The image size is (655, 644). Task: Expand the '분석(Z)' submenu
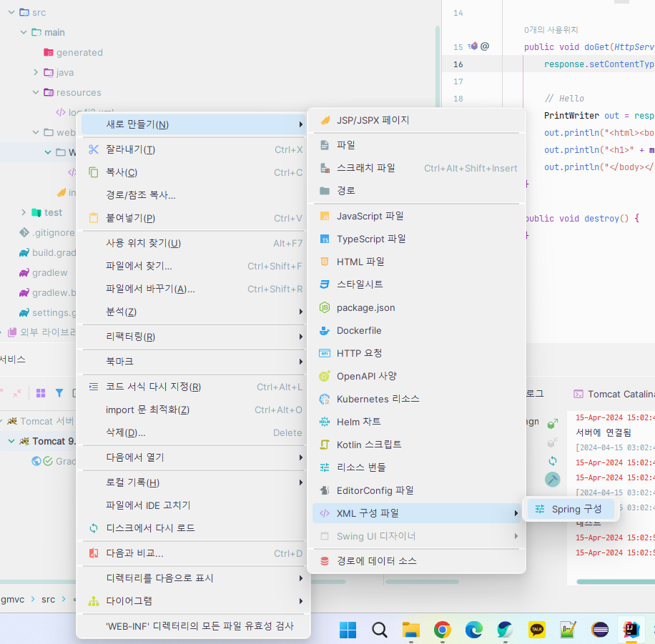point(193,312)
